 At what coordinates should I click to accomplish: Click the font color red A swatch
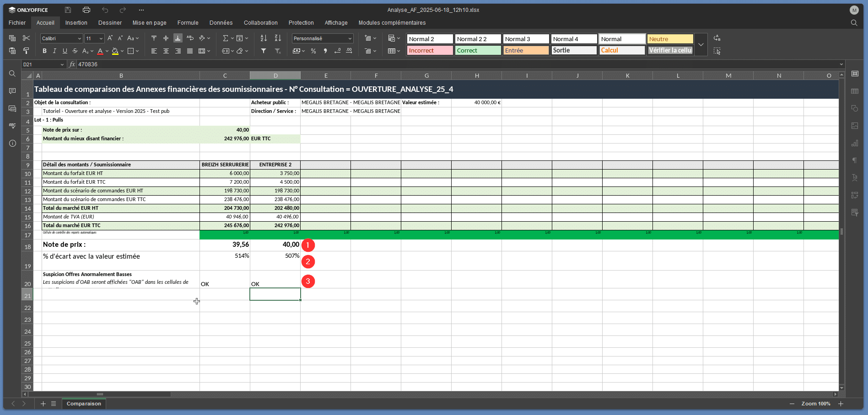click(100, 51)
